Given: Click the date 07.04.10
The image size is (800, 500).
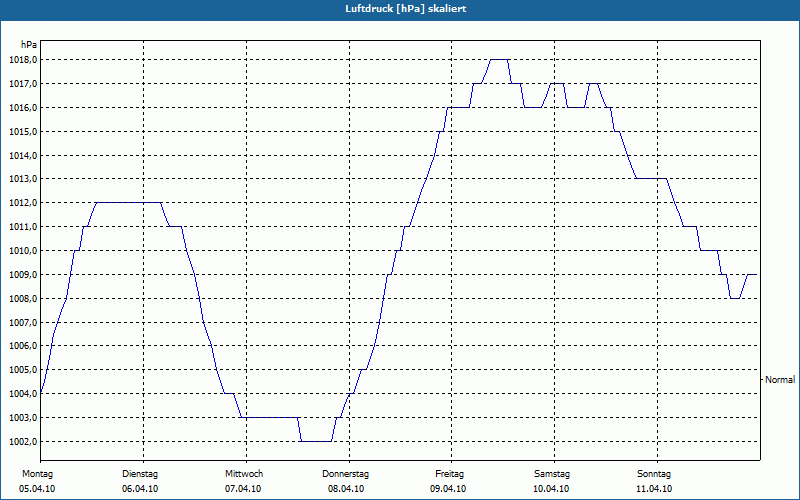Looking at the screenshot, I should 243,489.
